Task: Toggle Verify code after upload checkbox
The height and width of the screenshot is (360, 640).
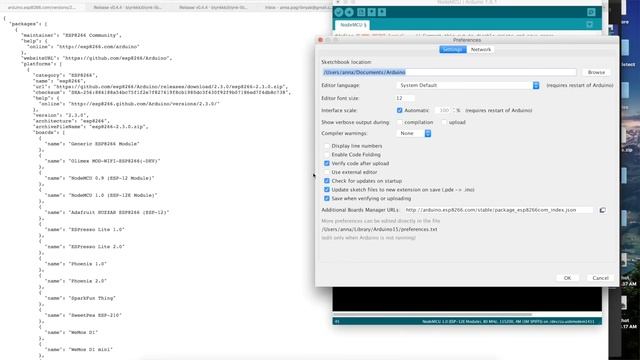Action: coord(327,163)
